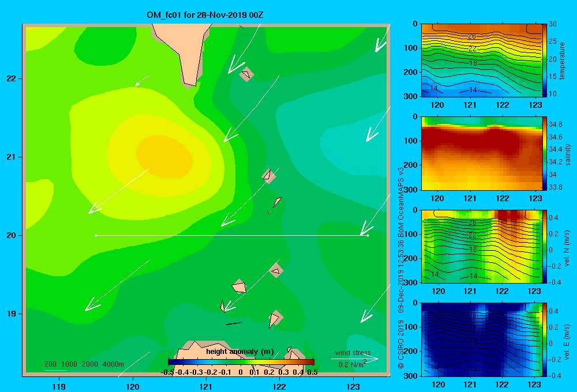Click the 26 contour label in temperature panel
The height and width of the screenshot is (392, 577).
tap(472, 36)
